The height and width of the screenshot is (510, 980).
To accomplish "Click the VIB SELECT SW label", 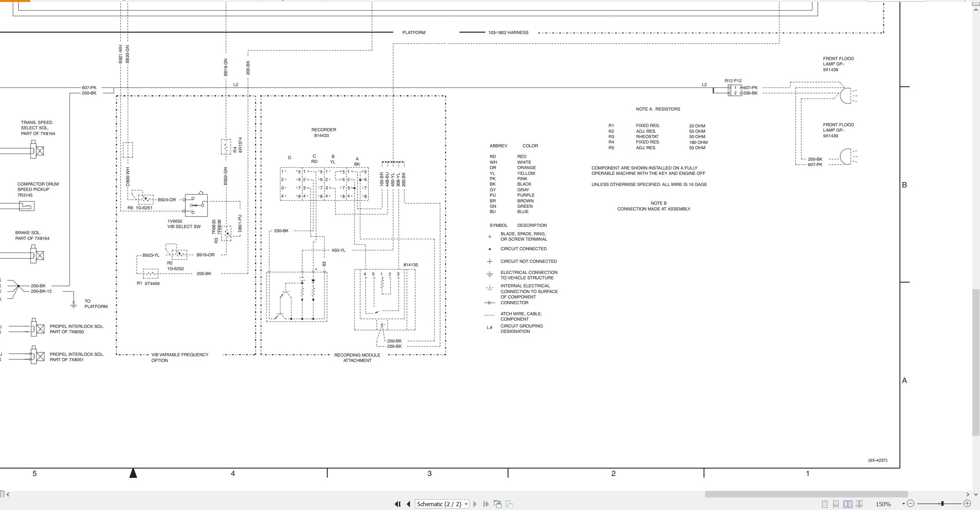I will (x=184, y=226).
